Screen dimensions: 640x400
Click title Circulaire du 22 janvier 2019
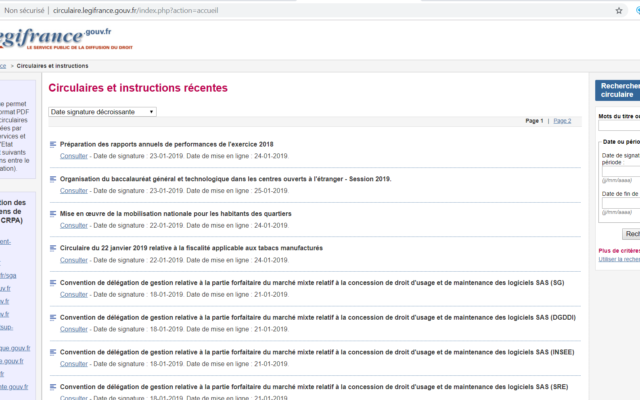point(191,248)
